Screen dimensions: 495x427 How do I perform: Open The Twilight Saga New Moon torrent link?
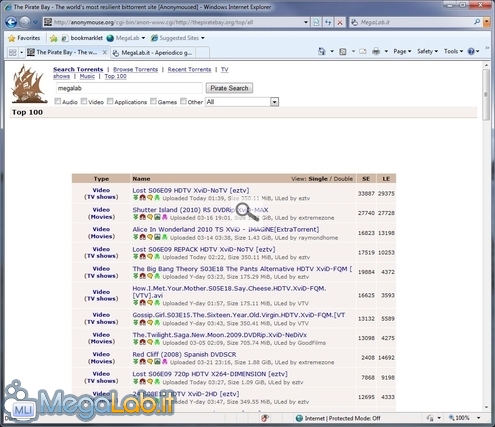[x=220, y=335]
